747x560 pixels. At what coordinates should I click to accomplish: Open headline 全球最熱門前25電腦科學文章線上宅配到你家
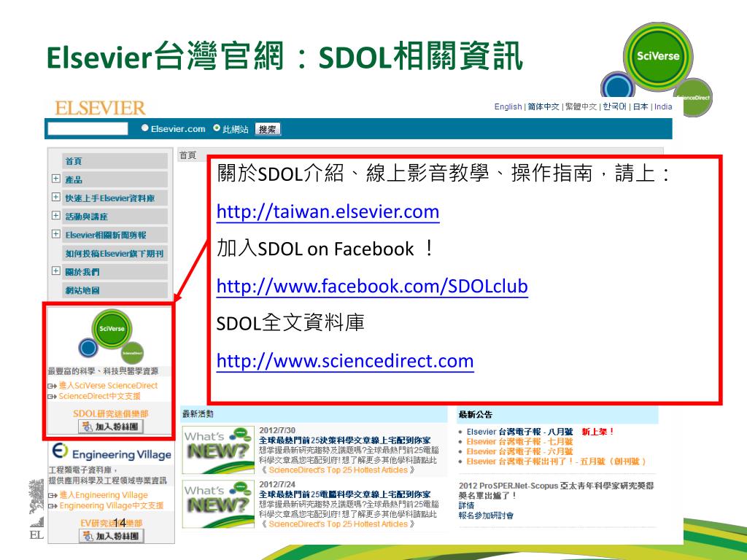pos(345,495)
